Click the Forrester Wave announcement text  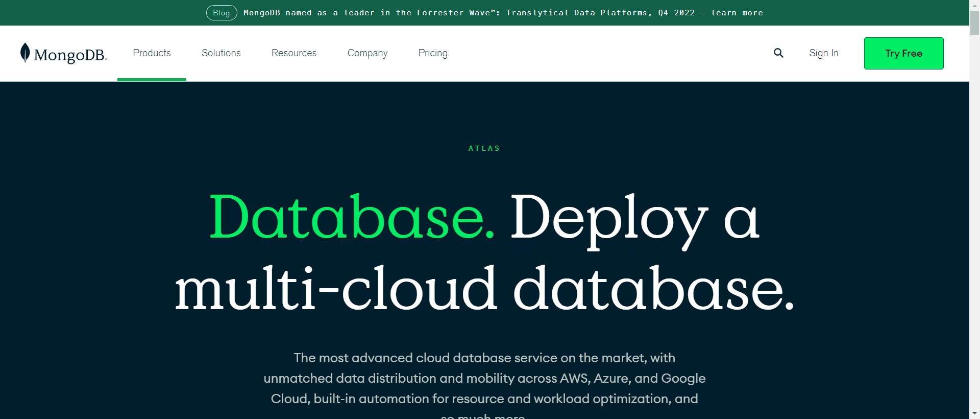[x=470, y=13]
